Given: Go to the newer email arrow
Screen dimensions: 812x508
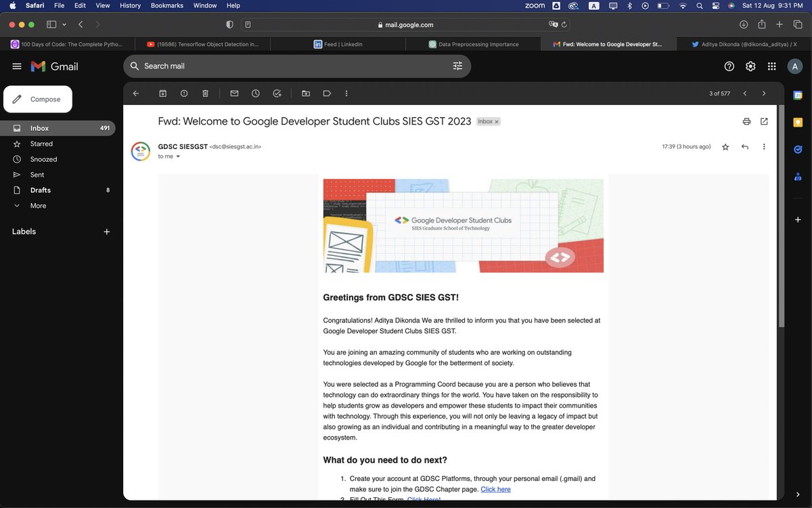Looking at the screenshot, I should coord(745,93).
